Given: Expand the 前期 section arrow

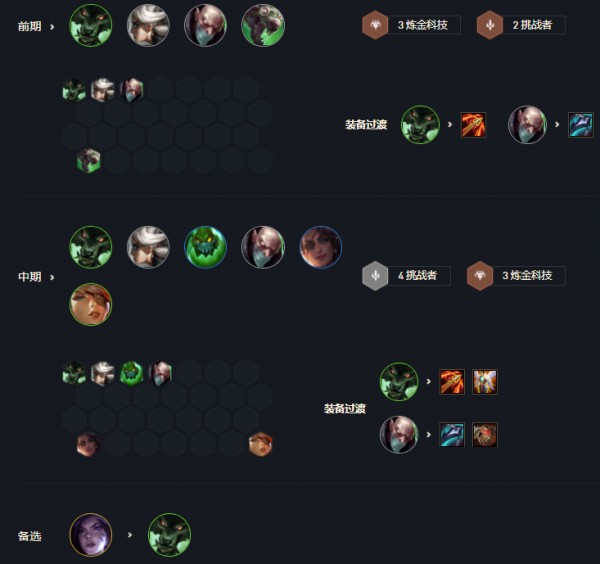Looking at the screenshot, I should pyautogui.click(x=52, y=27).
